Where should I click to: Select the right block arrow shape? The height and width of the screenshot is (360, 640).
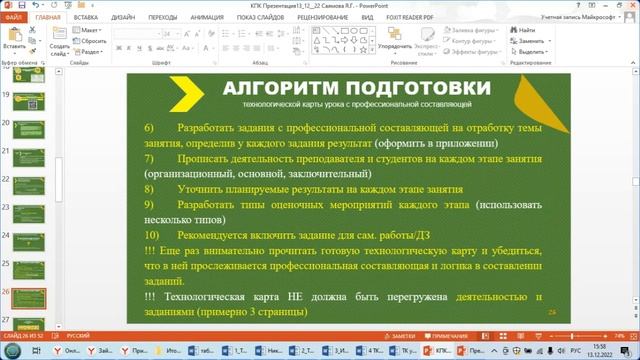(x=344, y=40)
